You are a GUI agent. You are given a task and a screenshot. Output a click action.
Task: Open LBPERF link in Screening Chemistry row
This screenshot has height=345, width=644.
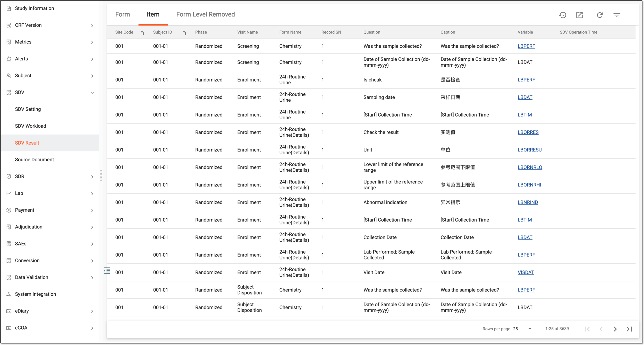coord(526,46)
